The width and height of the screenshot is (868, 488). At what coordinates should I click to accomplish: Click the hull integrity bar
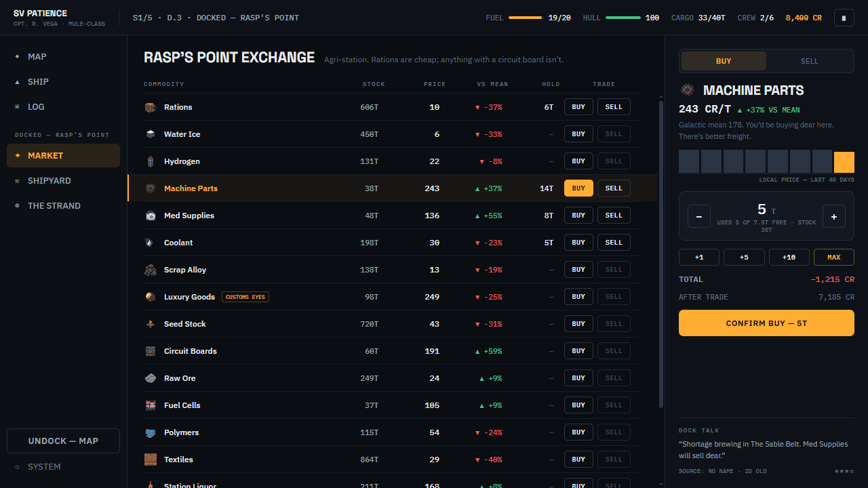623,18
